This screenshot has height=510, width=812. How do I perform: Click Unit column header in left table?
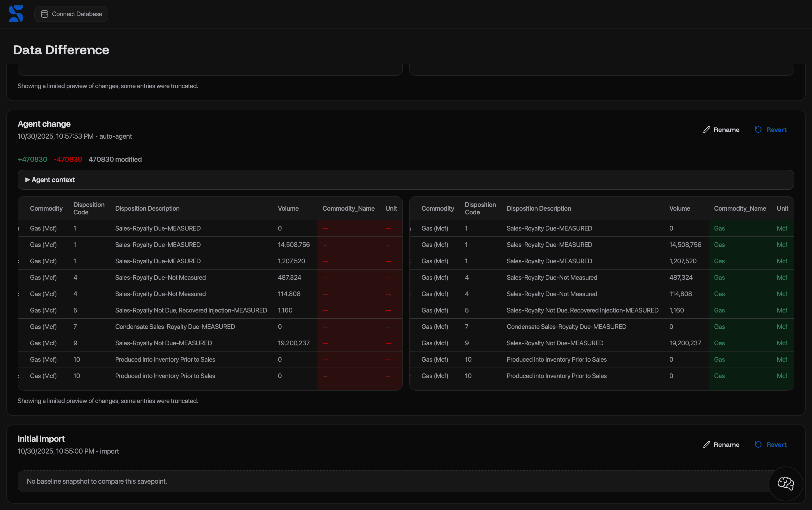[x=391, y=209]
